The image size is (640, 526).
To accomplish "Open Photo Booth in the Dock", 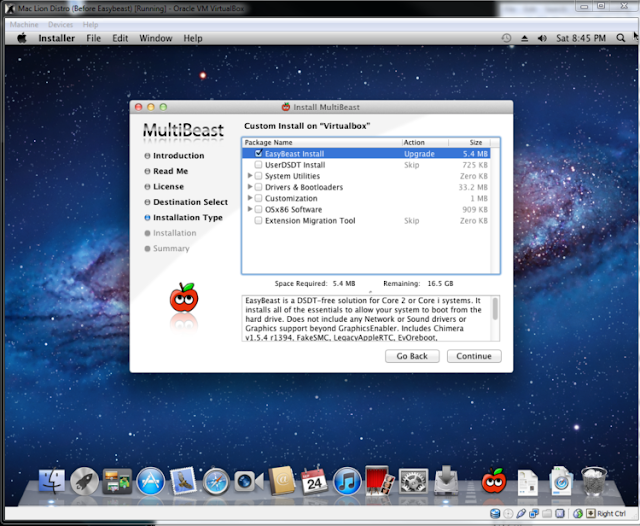I will 380,481.
